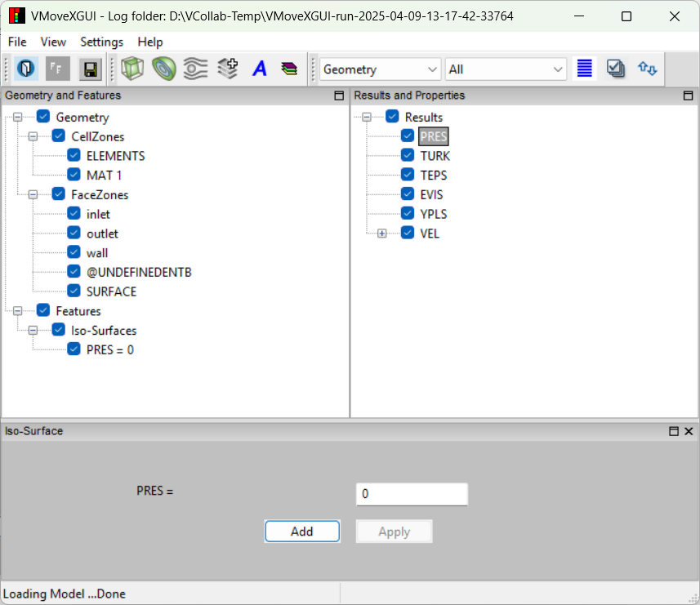The width and height of the screenshot is (700, 605).
Task: Click the open model file icon
Action: tap(26, 69)
